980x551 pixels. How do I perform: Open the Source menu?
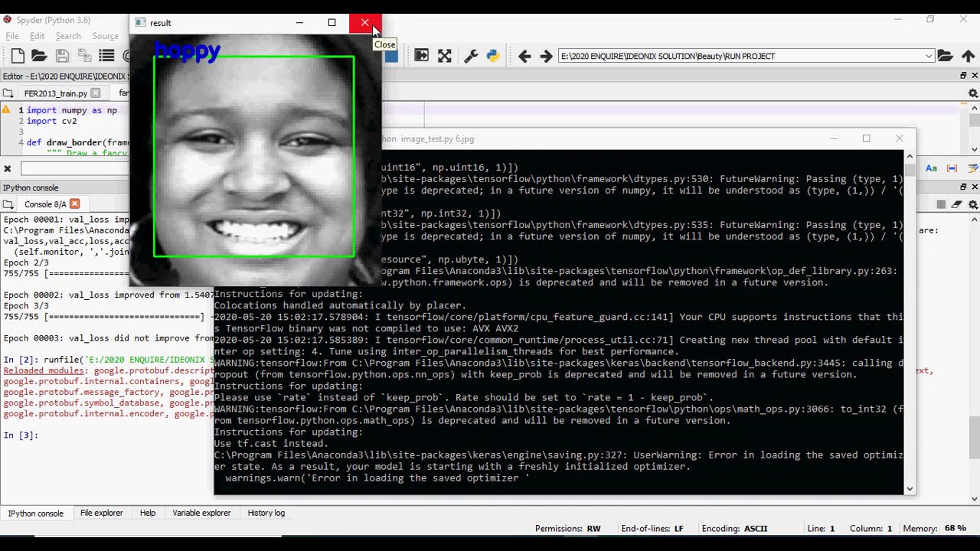(106, 36)
